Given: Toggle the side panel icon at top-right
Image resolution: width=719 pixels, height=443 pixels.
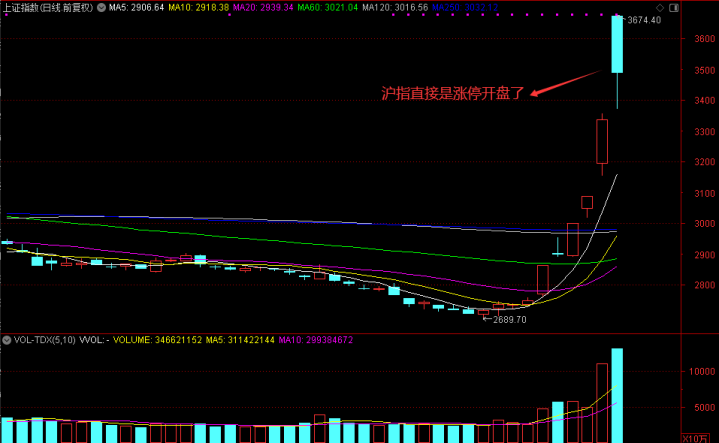Looking at the screenshot, I should [x=674, y=7].
